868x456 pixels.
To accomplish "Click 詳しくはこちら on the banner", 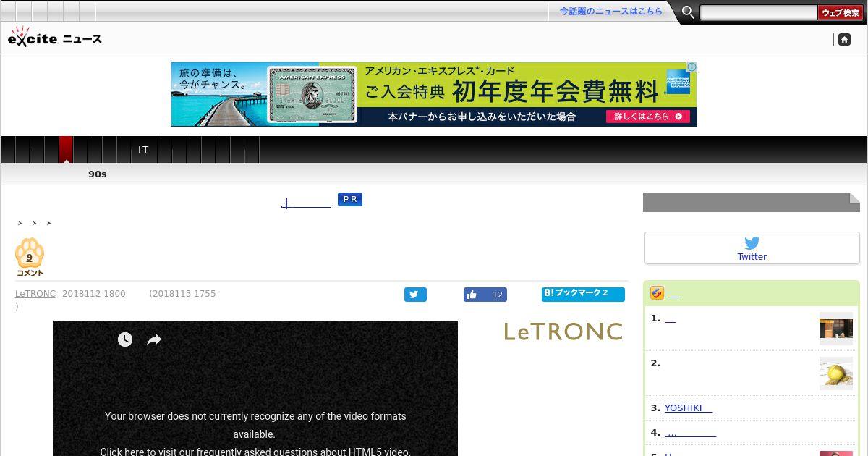I will point(647,117).
